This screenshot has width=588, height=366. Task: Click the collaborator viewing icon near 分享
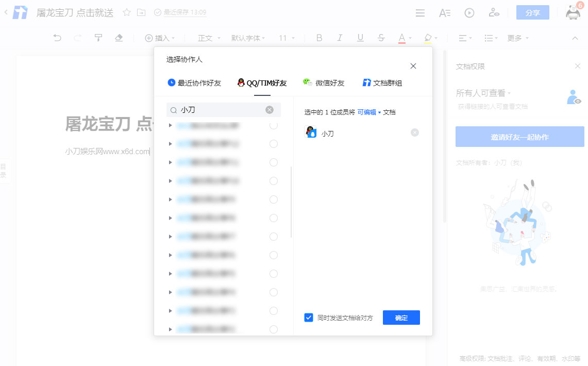pyautogui.click(x=494, y=12)
